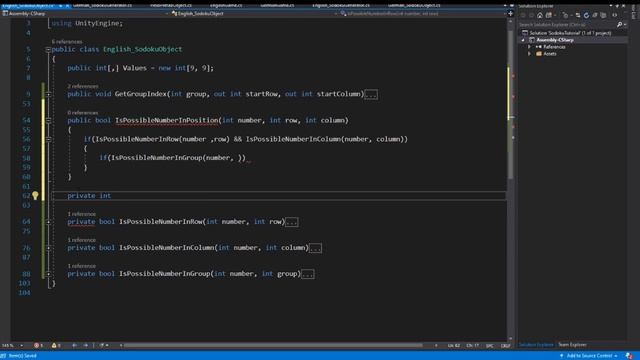Click the lightbulb quick actions icon

(35, 196)
